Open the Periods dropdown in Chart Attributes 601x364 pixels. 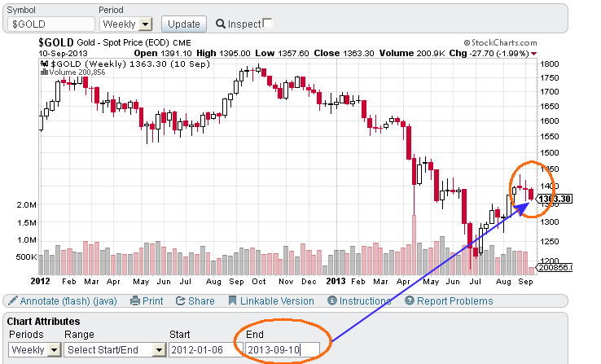pos(34,350)
